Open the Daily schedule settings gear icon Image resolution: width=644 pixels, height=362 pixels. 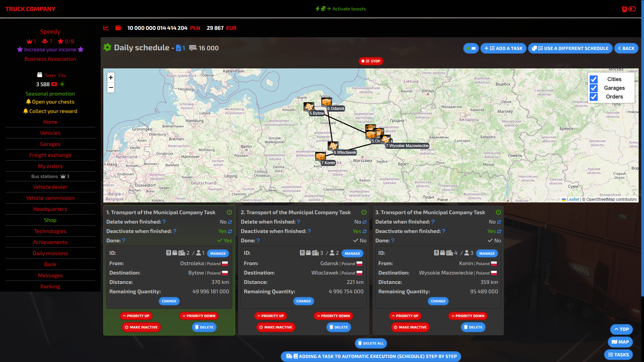[x=107, y=47]
